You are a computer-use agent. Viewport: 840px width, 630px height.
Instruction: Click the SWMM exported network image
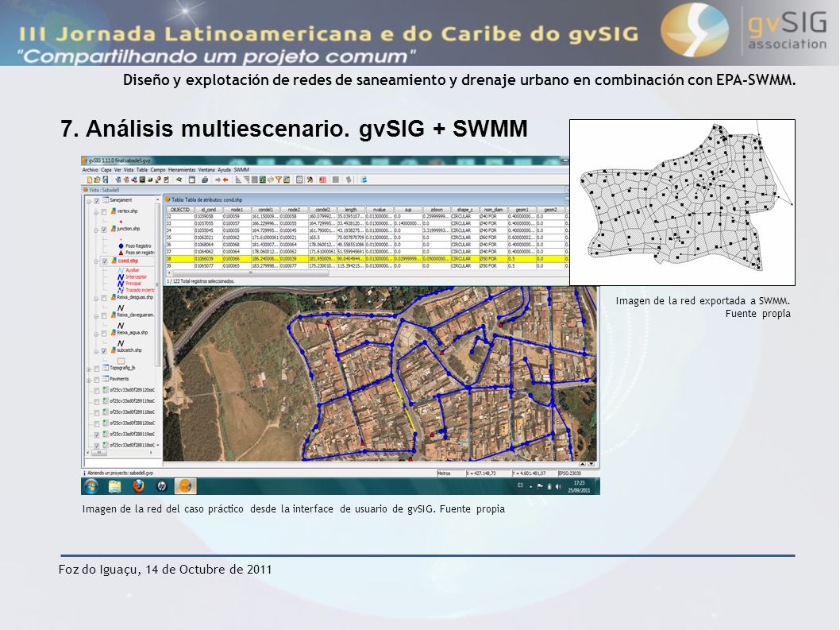tap(682, 202)
